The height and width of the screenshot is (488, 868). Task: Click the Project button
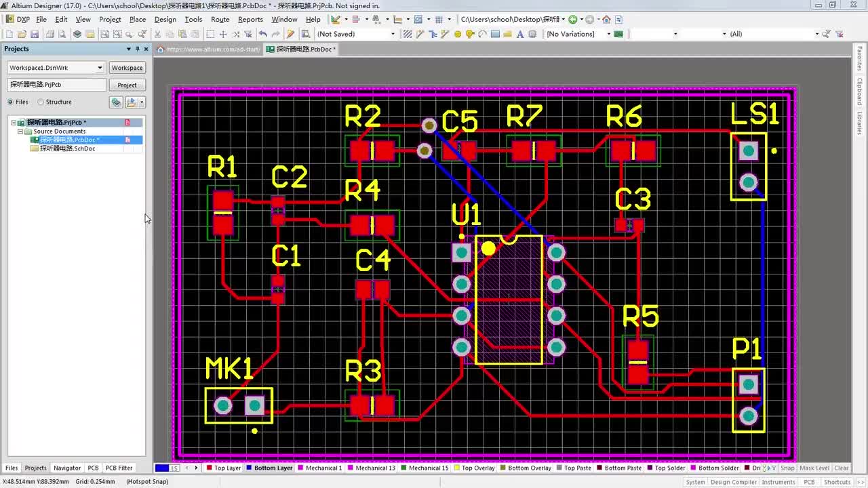(x=127, y=85)
